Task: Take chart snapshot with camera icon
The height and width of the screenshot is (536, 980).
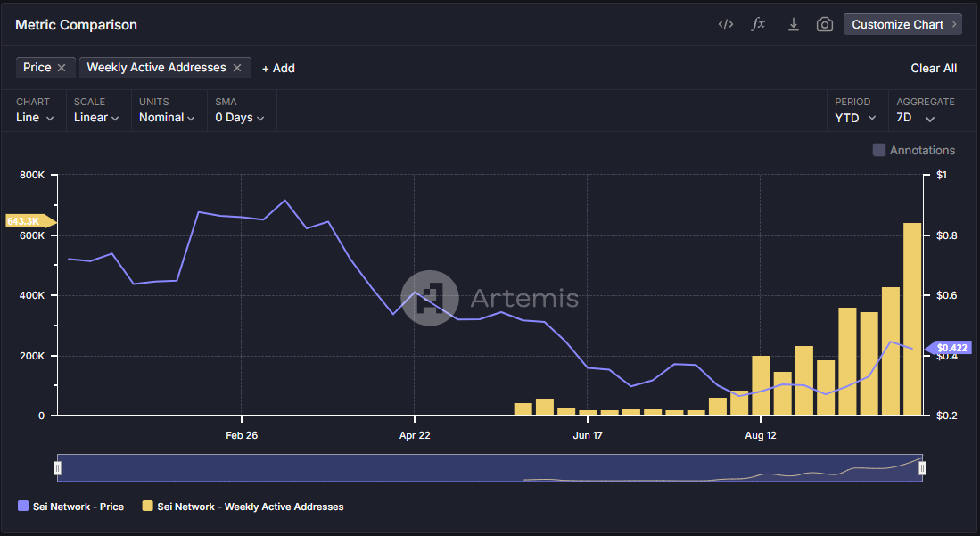Action: point(824,24)
